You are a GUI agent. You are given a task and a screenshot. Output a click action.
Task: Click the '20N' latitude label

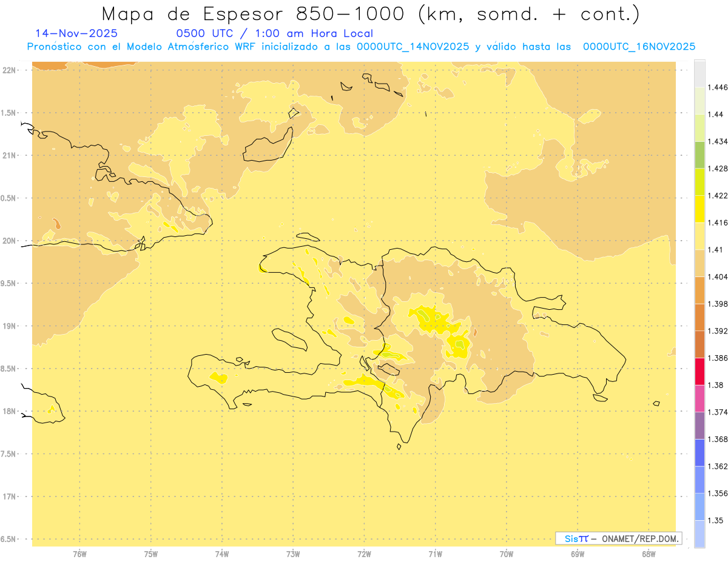tap(9, 241)
